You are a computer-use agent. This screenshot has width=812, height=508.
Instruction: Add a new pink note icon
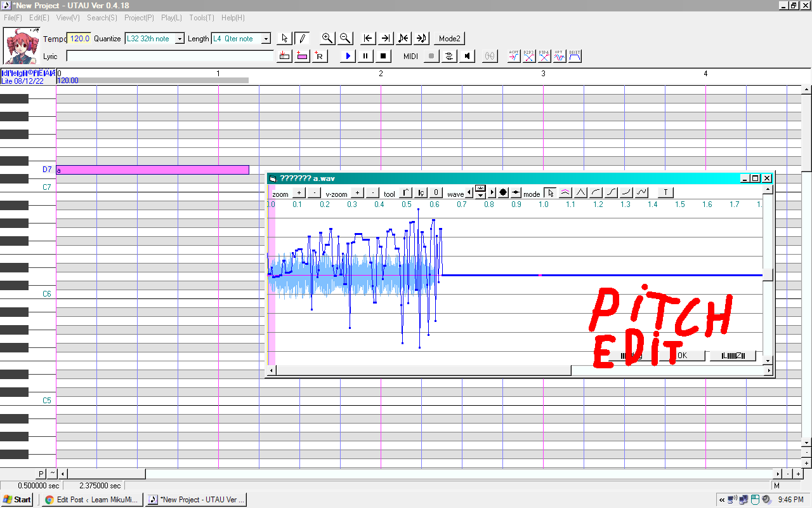(x=303, y=57)
